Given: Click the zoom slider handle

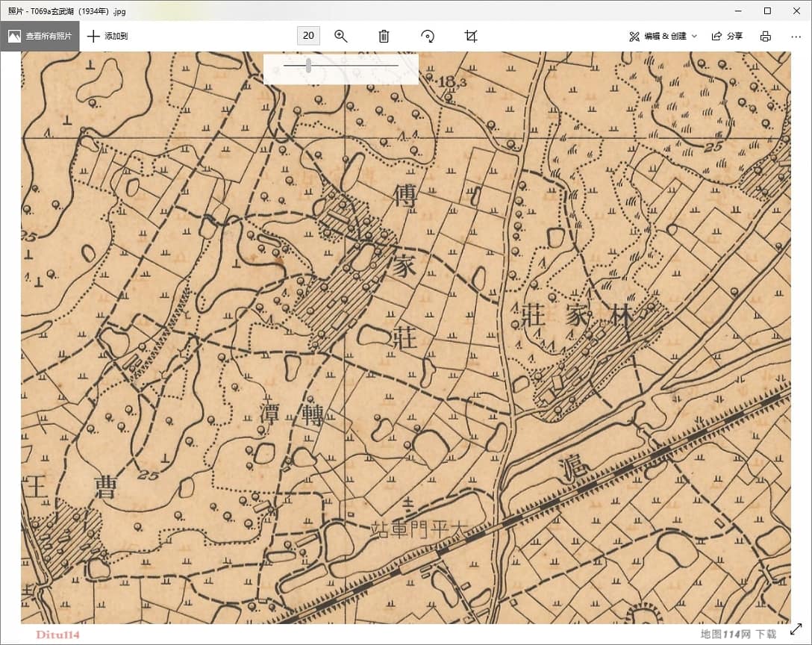Looking at the screenshot, I should click(x=308, y=66).
